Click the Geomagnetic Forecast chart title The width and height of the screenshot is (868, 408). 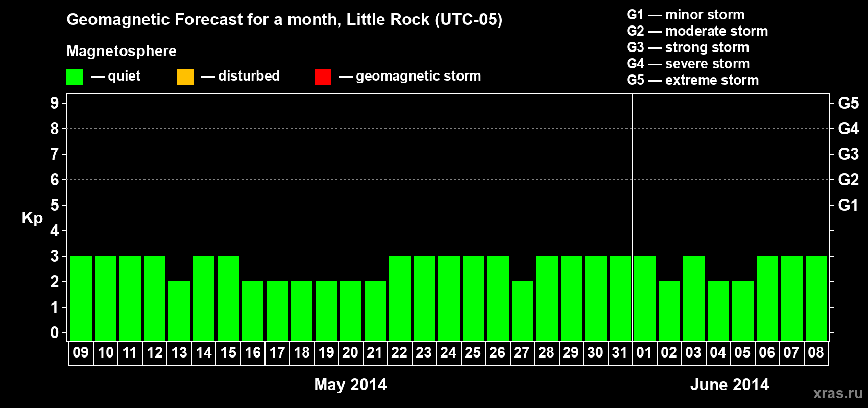coord(284,20)
